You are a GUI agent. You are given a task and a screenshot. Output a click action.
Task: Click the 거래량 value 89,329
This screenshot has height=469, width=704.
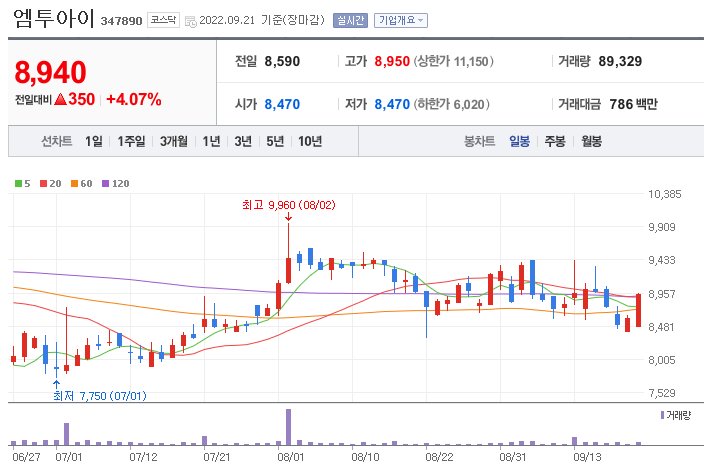coord(620,61)
